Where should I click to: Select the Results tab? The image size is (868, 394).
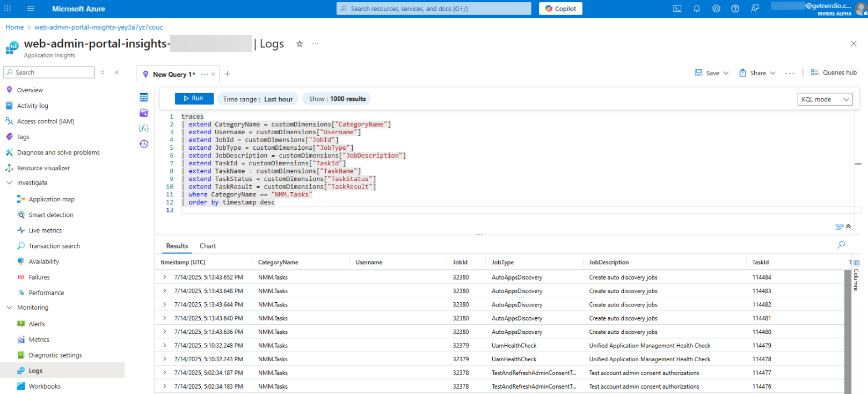(177, 246)
